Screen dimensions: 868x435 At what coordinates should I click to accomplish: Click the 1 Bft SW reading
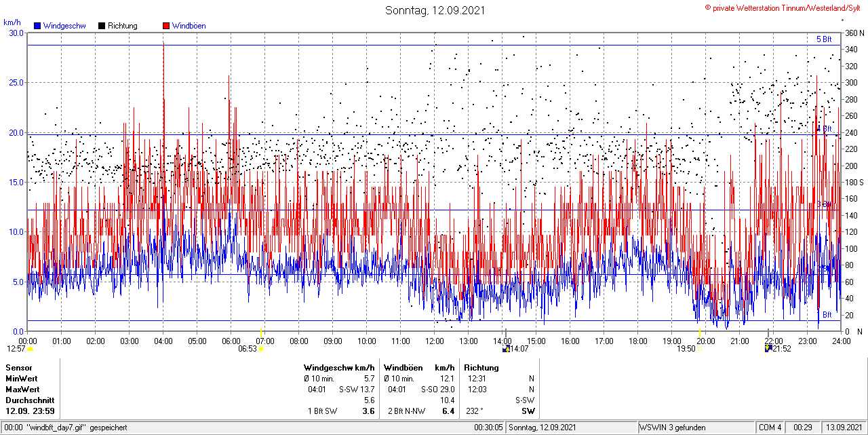321,411
